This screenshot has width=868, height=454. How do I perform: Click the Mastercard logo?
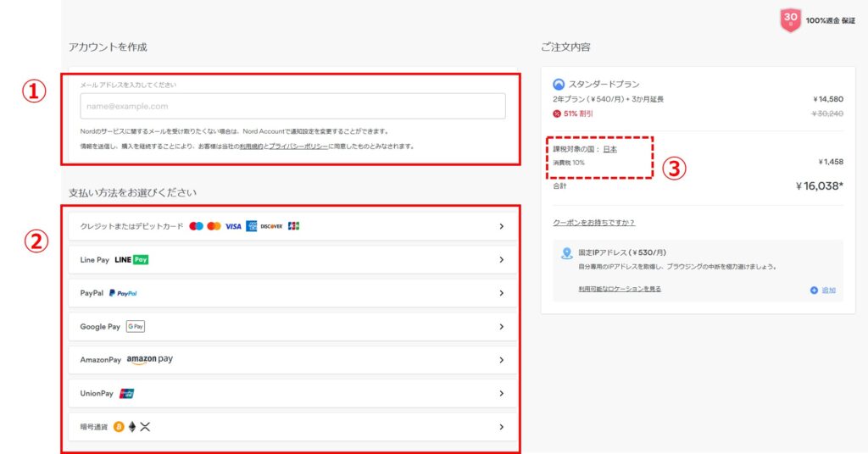(214, 226)
